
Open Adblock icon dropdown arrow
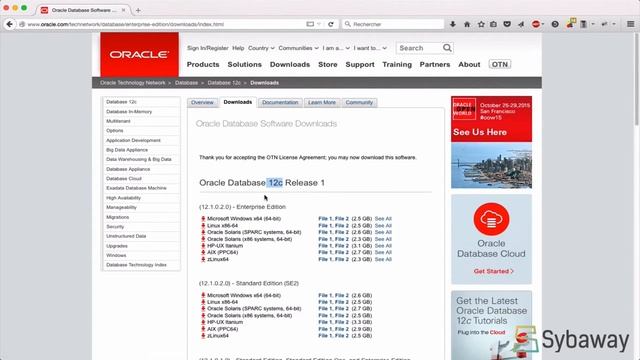point(542,24)
